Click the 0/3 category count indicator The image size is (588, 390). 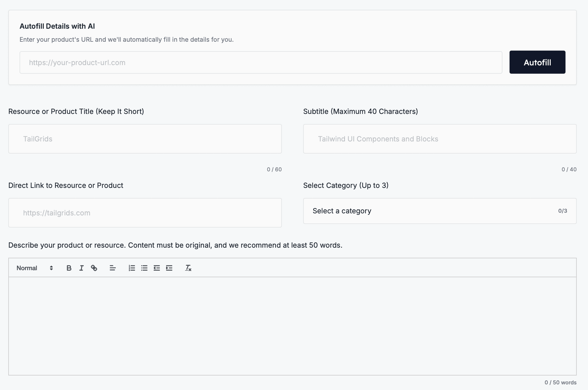563,211
